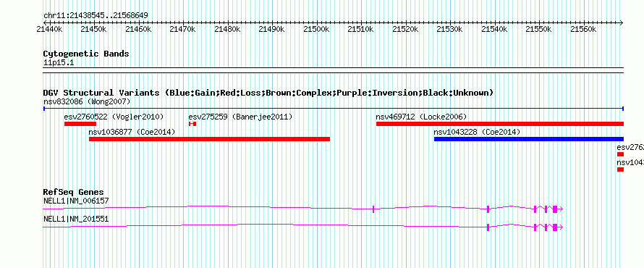Viewport: 644px width, 268px height.
Task: Click the 21550k ruler tick label
Action: coord(539,29)
